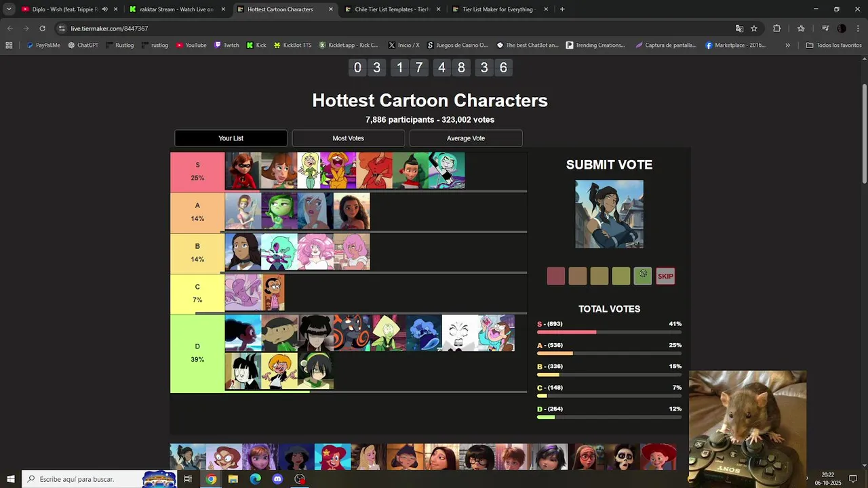Viewport: 868px width, 488px height.
Task: Open the browser extensions puzzle icon
Action: click(777, 28)
